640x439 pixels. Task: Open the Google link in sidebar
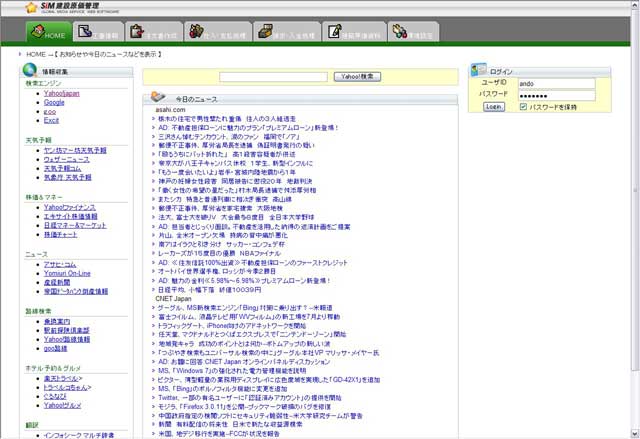pyautogui.click(x=54, y=102)
